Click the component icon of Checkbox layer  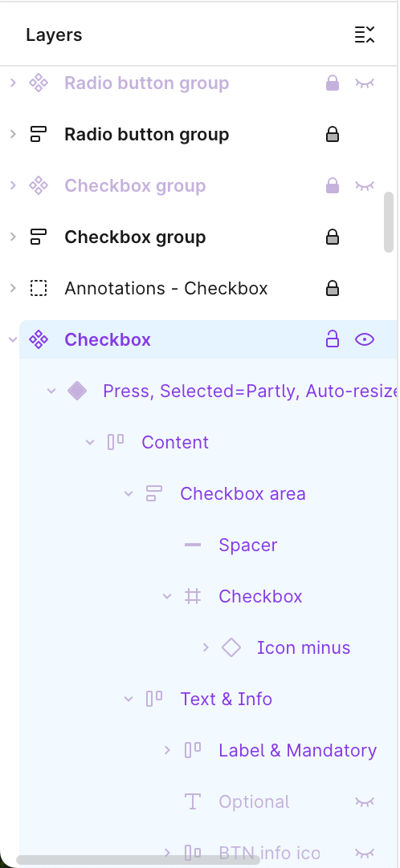tap(39, 339)
